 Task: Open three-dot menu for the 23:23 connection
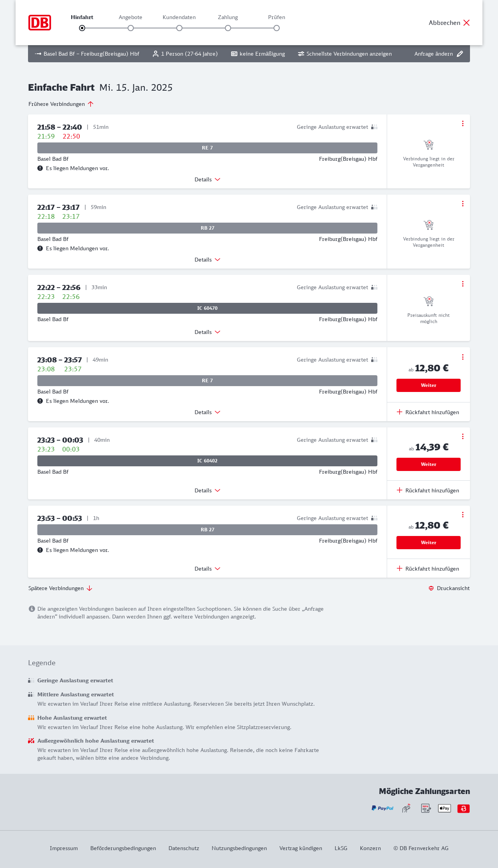pos(463,436)
